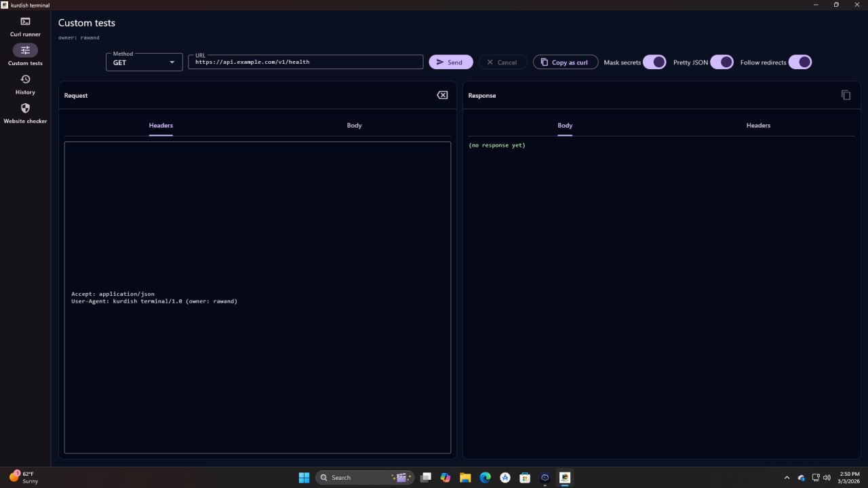Click the URL input field
This screenshot has width=868, height=488.
306,62
